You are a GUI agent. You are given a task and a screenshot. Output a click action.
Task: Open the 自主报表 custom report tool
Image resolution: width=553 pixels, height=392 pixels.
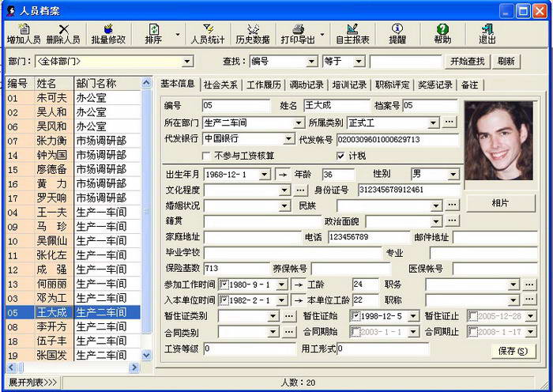point(352,34)
